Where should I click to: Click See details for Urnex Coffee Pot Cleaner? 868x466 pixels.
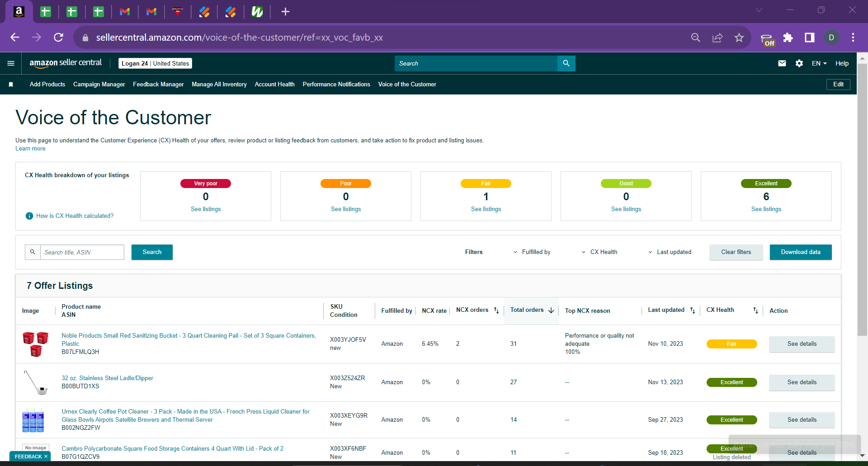pyautogui.click(x=802, y=420)
